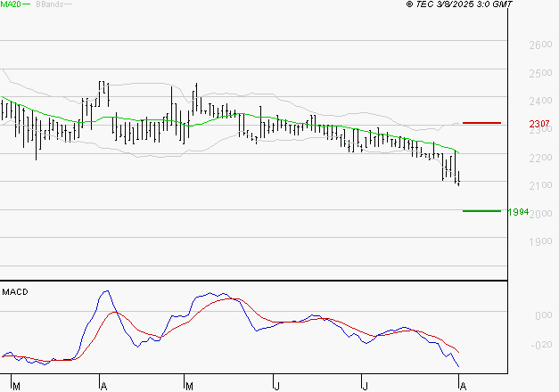The image size is (559, 392).
Task: Click the green 1994 support line
Action: tap(481, 211)
